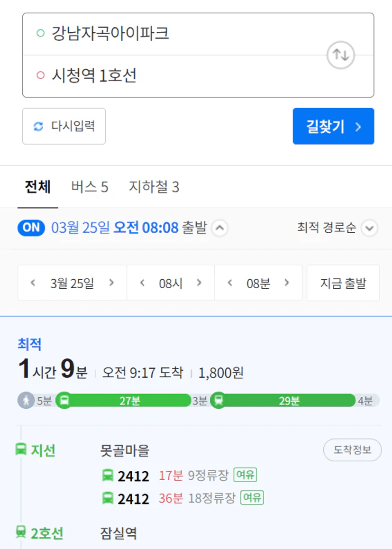Open the 최적 경로순 sort dropdown
This screenshot has width=392, height=549.
point(369,229)
